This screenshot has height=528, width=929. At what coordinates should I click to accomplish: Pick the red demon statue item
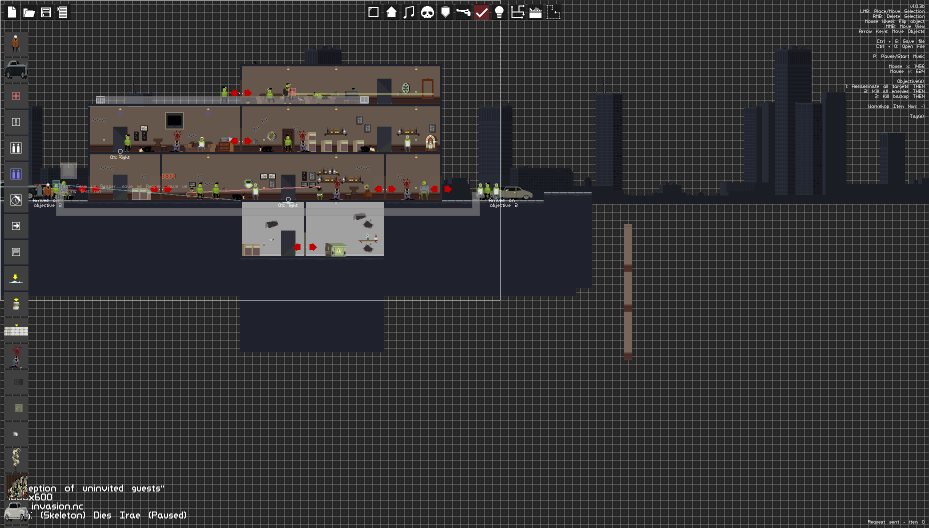pos(16,357)
